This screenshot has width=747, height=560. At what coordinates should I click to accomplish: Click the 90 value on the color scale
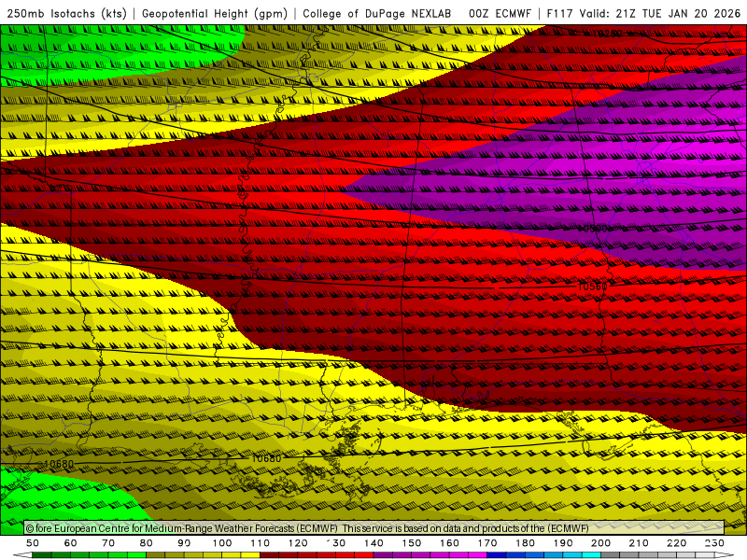pyautogui.click(x=184, y=543)
